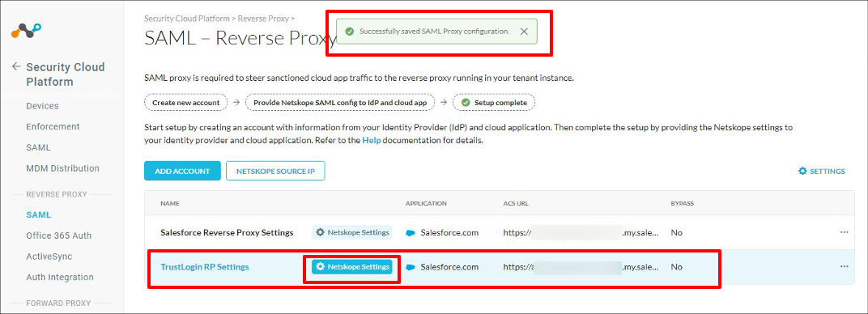
Task: Open the Help documentation link
Action: tap(372, 141)
